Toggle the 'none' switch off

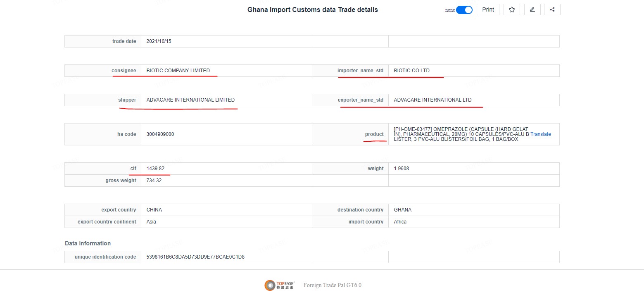464,10
